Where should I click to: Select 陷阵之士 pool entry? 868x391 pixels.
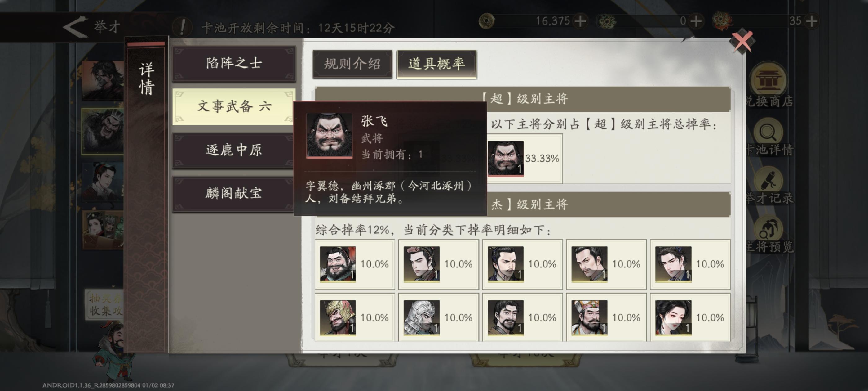coord(234,63)
